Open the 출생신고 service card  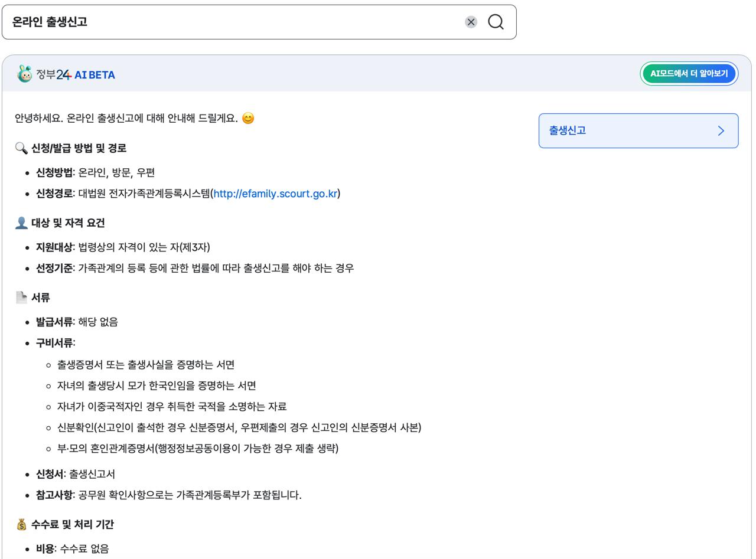(638, 130)
